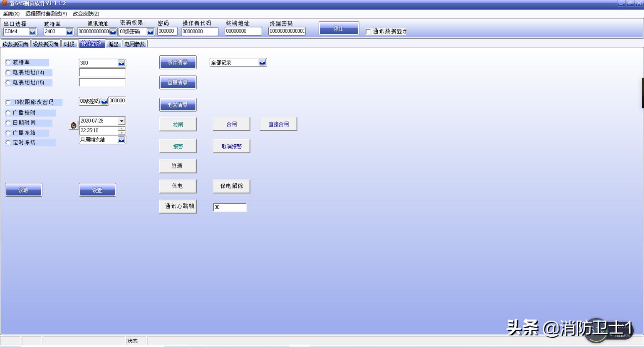Screen dimensions: 644x347
Task: Open the 循显 tab
Action: pos(113,44)
